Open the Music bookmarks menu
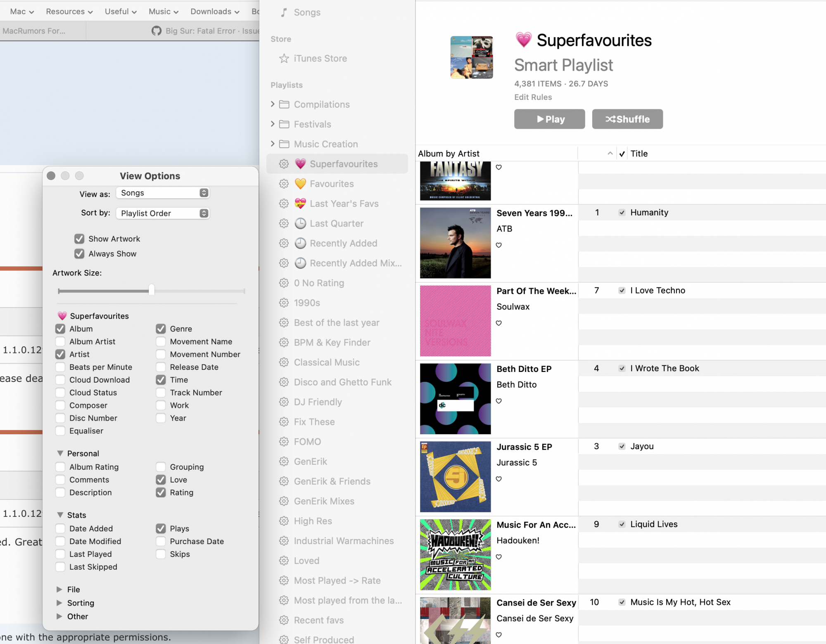The width and height of the screenshot is (826, 644). tap(164, 12)
